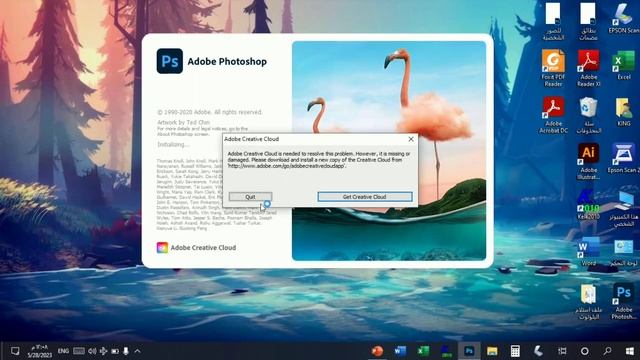The width and height of the screenshot is (640, 360).
Task: Open the top-left blank document desktop icon
Action: (x=553, y=21)
